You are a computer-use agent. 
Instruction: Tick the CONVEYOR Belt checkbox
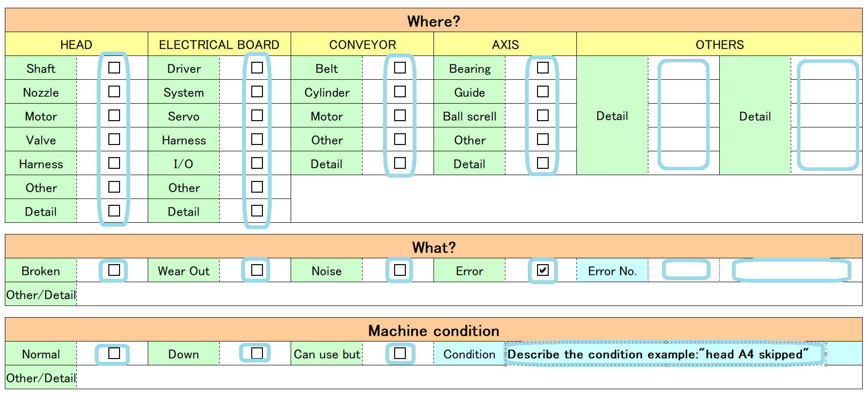click(400, 68)
